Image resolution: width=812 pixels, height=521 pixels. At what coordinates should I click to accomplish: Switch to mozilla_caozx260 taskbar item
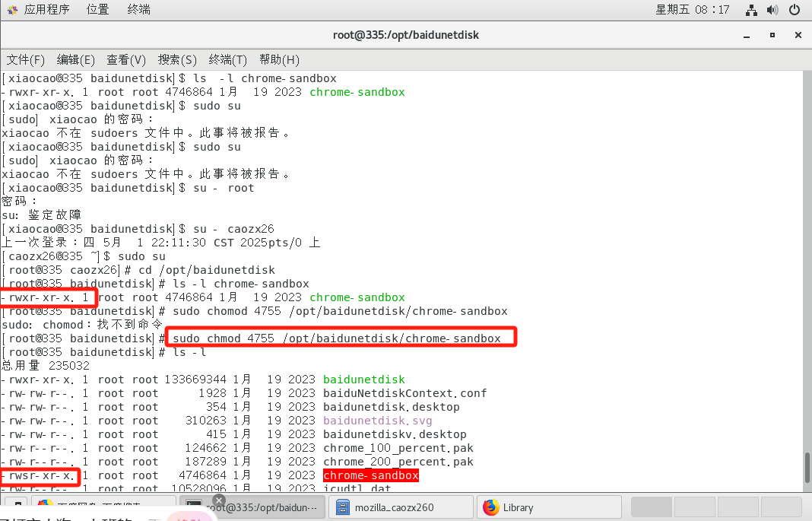tap(401, 507)
